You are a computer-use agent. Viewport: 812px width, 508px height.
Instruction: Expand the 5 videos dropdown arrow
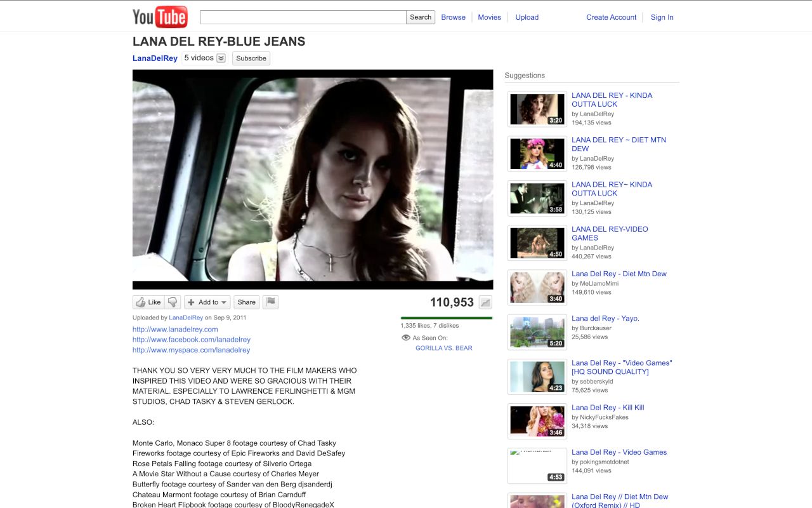(x=221, y=58)
